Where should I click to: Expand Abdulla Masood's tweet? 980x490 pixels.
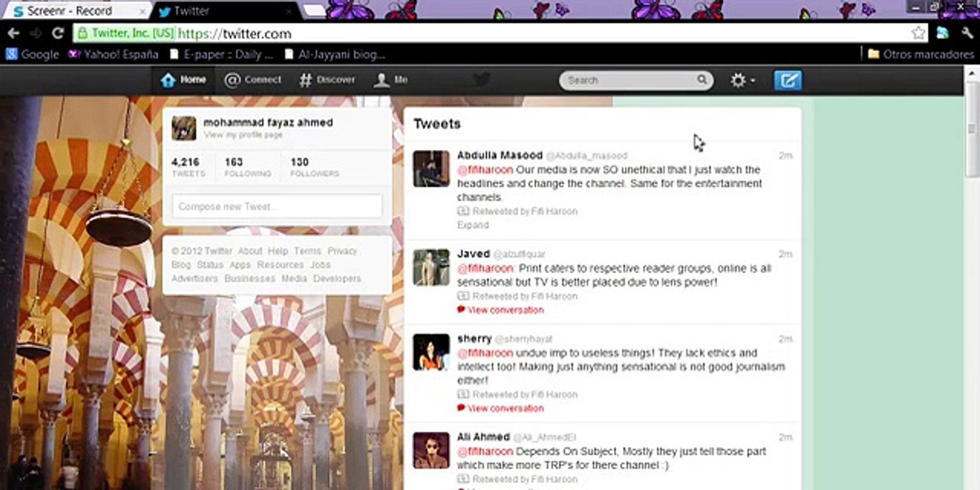472,225
